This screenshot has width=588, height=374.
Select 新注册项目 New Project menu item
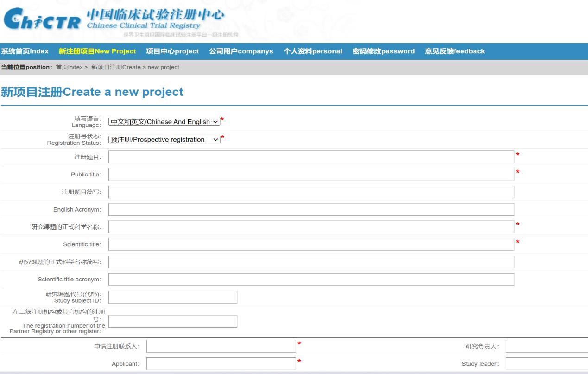(97, 51)
